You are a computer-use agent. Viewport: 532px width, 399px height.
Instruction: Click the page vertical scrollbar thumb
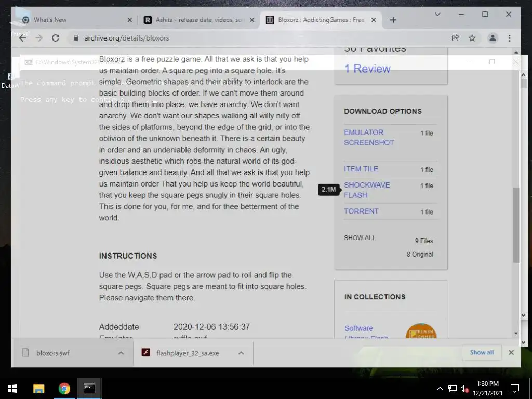[516, 224]
